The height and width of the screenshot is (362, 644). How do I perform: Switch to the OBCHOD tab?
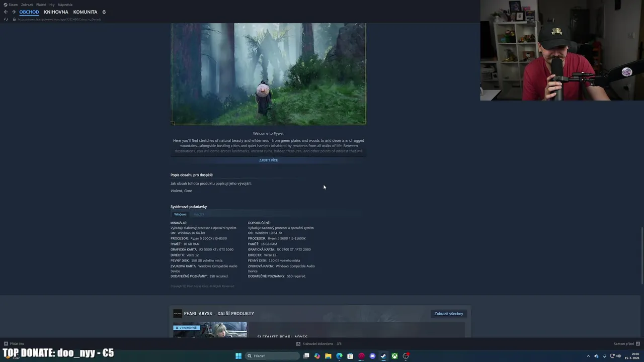click(x=29, y=12)
